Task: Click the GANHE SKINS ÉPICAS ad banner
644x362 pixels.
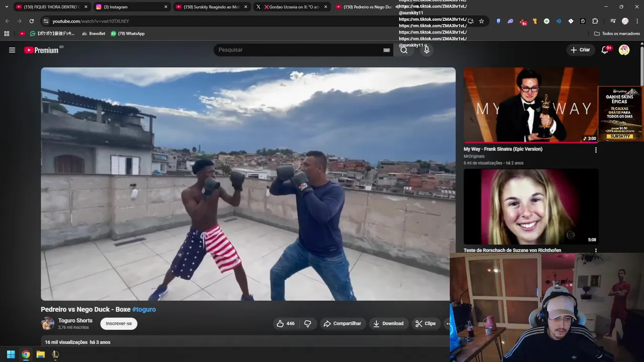Action: click(x=620, y=114)
